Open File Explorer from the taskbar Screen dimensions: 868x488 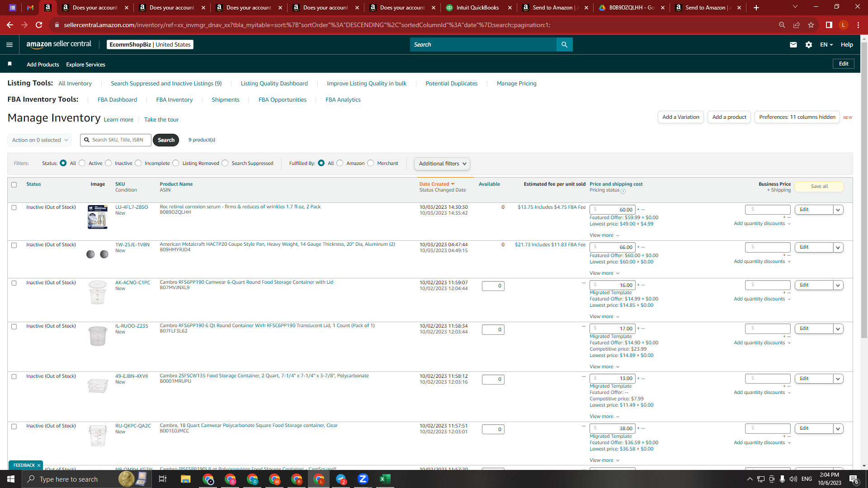[186, 479]
